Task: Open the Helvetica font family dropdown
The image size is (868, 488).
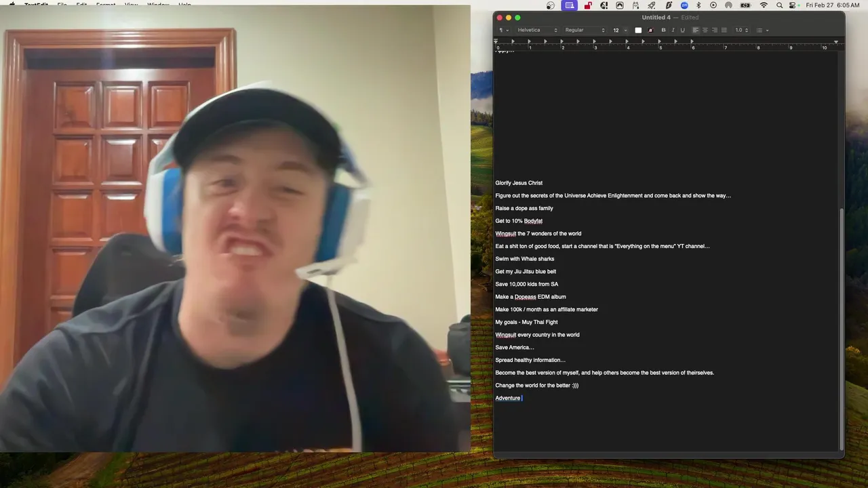Action: click(537, 30)
